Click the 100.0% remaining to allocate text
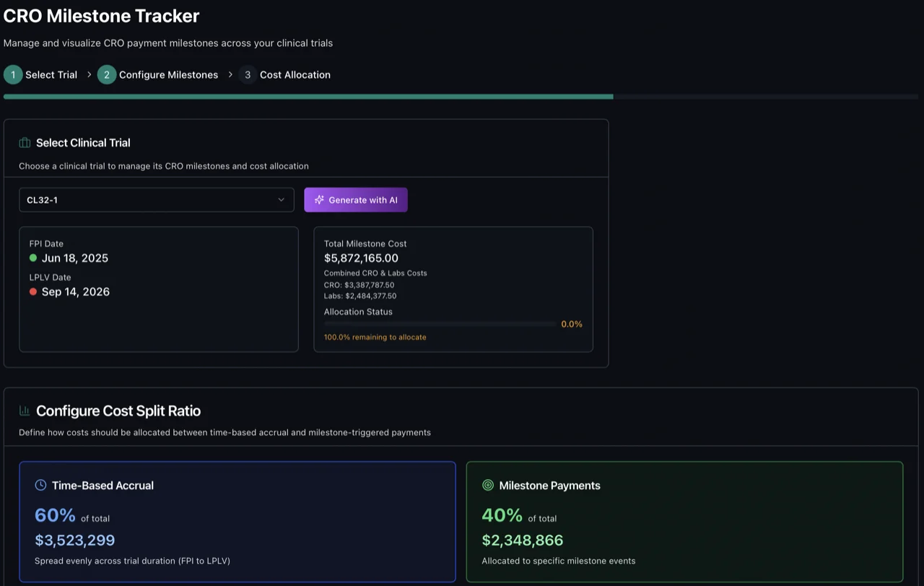Screen dimensions: 924x586 click(375, 336)
